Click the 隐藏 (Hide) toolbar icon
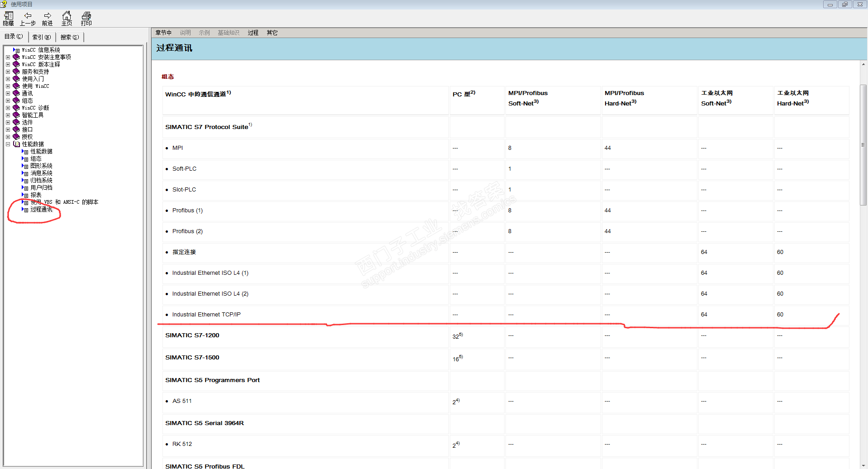Image resolution: width=868 pixels, height=469 pixels. tap(9, 15)
